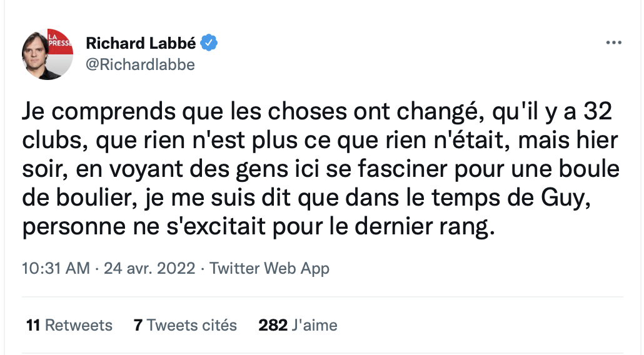Open the three-dot more options menu
644x355 pixels.
613,42
